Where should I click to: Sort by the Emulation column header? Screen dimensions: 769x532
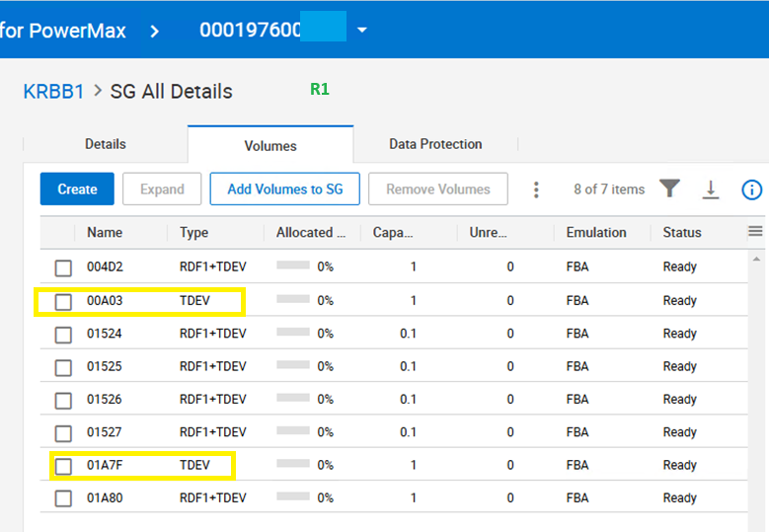click(x=596, y=233)
